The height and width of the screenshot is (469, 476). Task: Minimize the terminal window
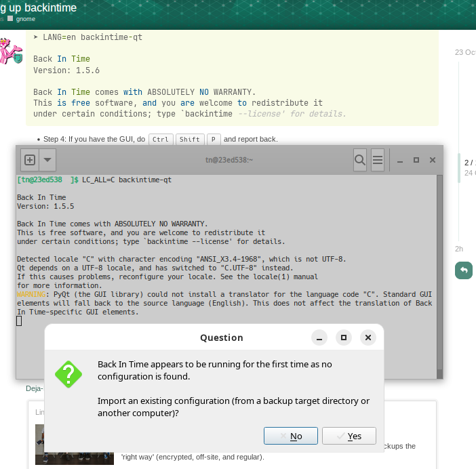point(400,161)
